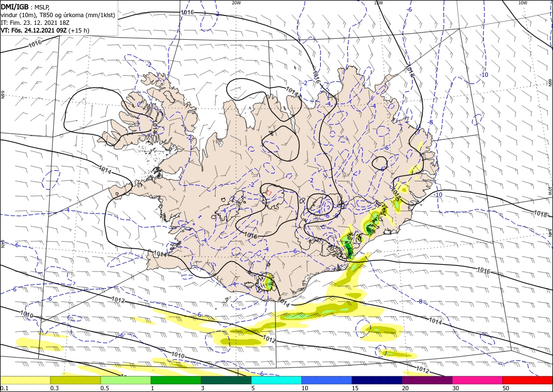Click the light yellow 0.1–0.3 legend swatch
This screenshot has width=553, height=392.
click(x=25, y=380)
